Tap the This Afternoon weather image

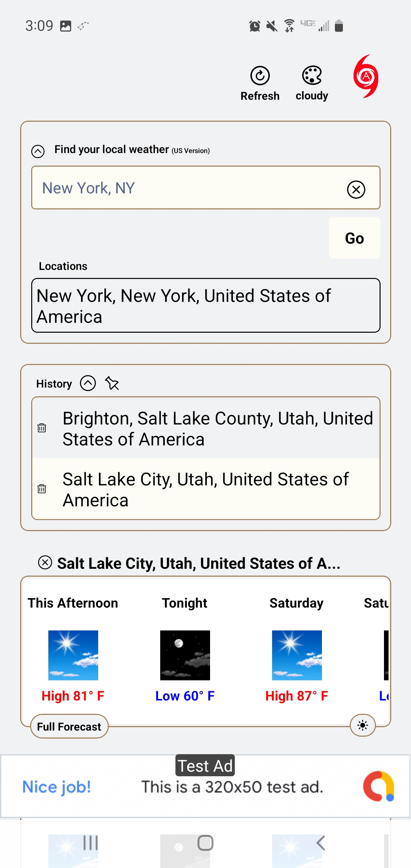tap(73, 655)
